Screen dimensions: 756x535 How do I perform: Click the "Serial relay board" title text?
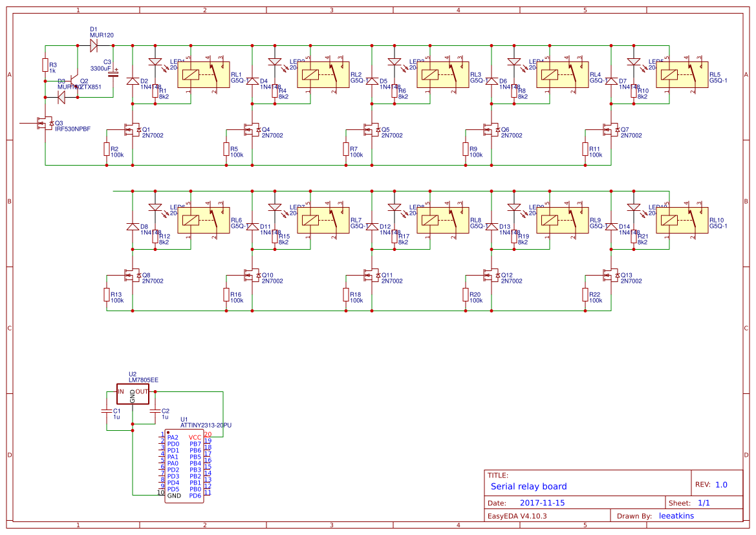(528, 486)
